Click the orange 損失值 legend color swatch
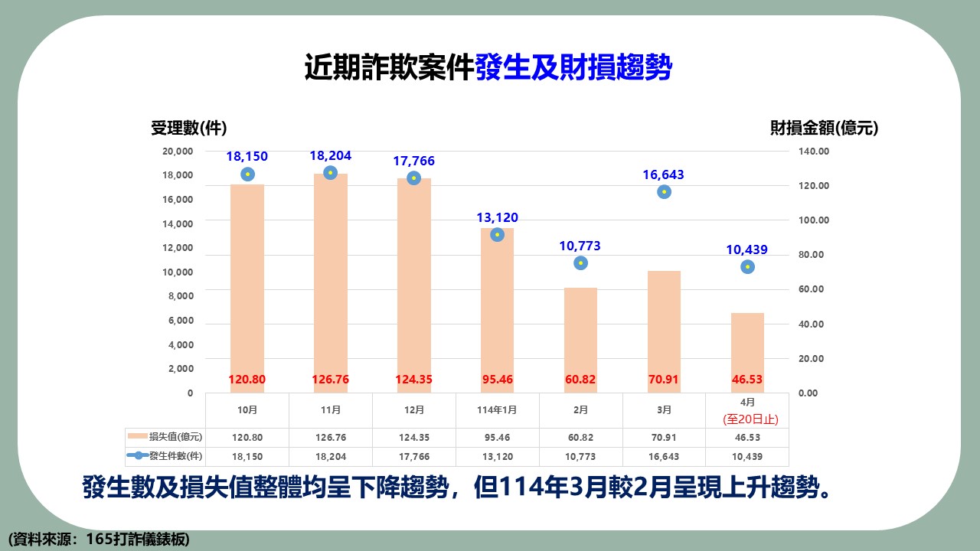The image size is (980, 551). [138, 437]
